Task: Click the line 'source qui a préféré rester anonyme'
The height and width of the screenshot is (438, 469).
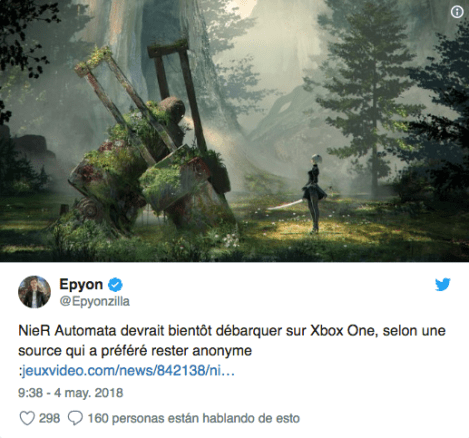Action: pos(135,351)
